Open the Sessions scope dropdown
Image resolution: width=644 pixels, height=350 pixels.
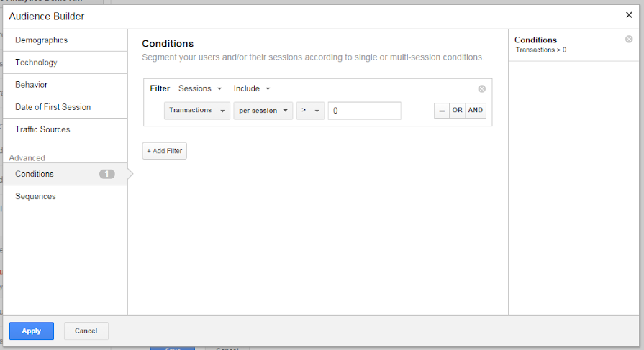[200, 88]
